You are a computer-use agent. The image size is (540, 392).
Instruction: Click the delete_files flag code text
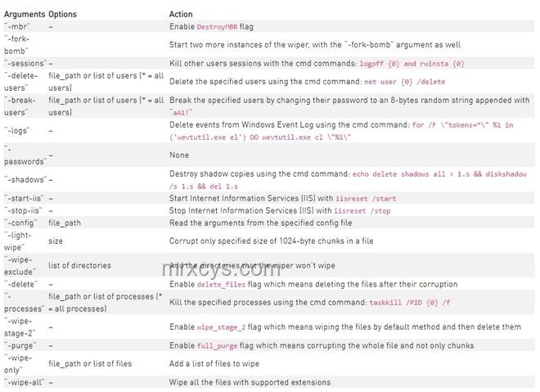221,285
